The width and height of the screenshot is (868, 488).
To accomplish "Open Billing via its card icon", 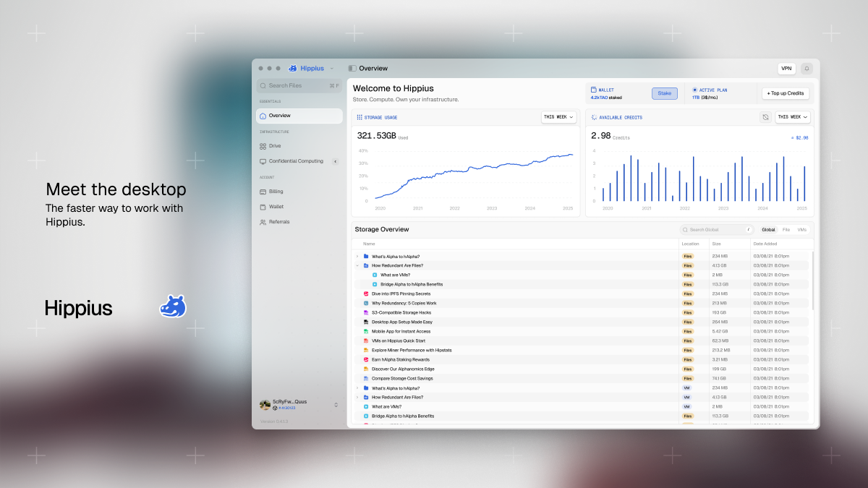I will pyautogui.click(x=263, y=192).
